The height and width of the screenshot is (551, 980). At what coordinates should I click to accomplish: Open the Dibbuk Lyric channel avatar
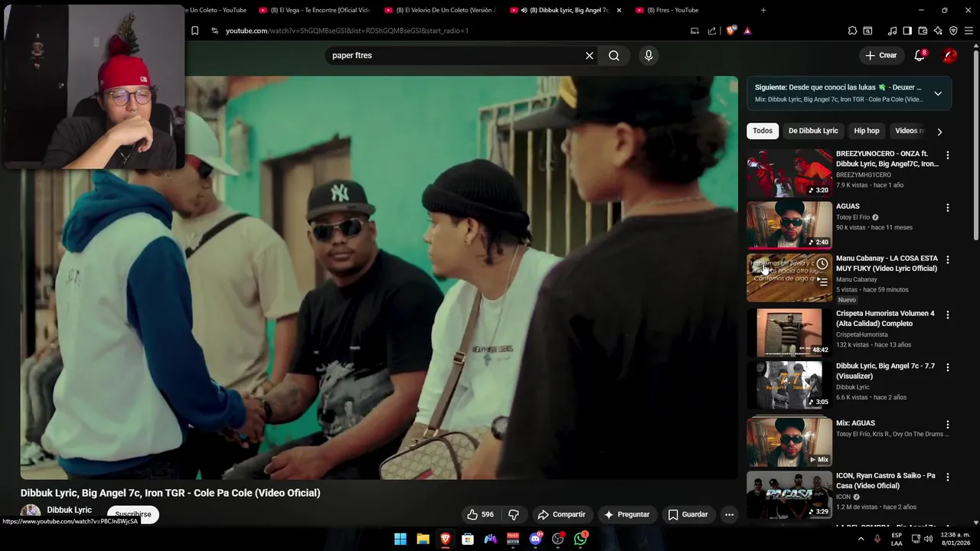31,513
